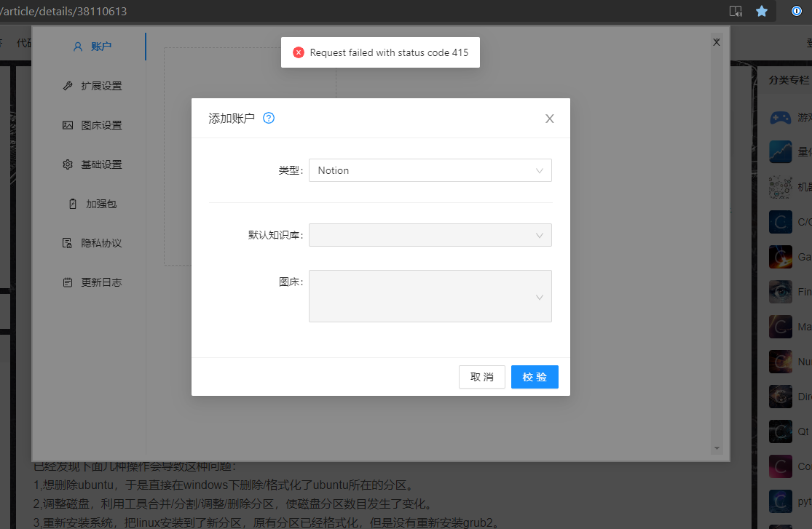Click the info circle icon top right
812x529 pixels.
tap(795, 11)
